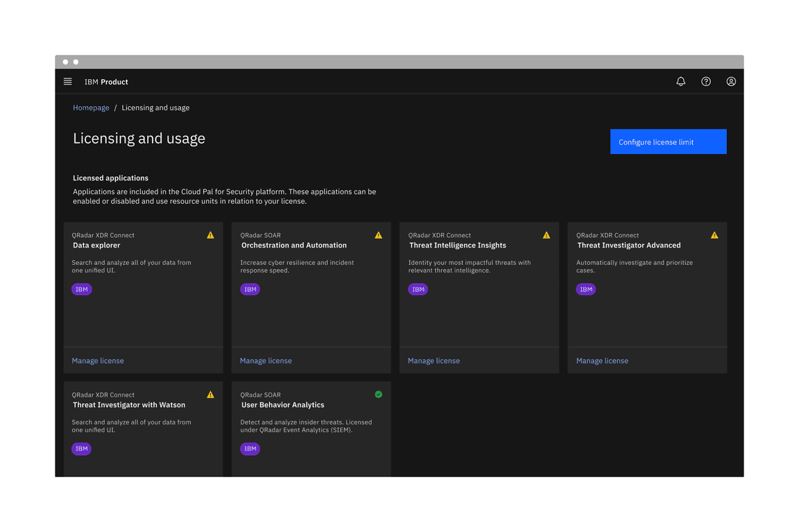Viewport: 799px width, 532px height.
Task: Click IBM tag on User Behavior Analytics card
Action: point(250,449)
